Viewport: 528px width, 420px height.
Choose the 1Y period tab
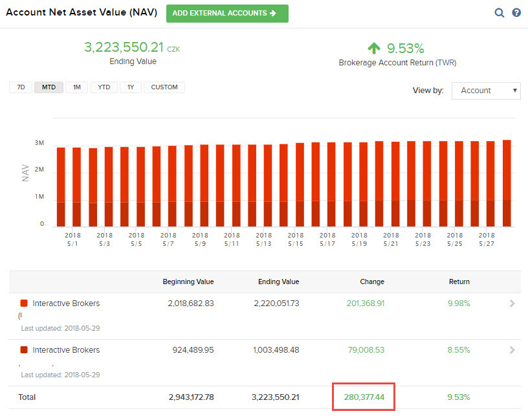pyautogui.click(x=130, y=87)
